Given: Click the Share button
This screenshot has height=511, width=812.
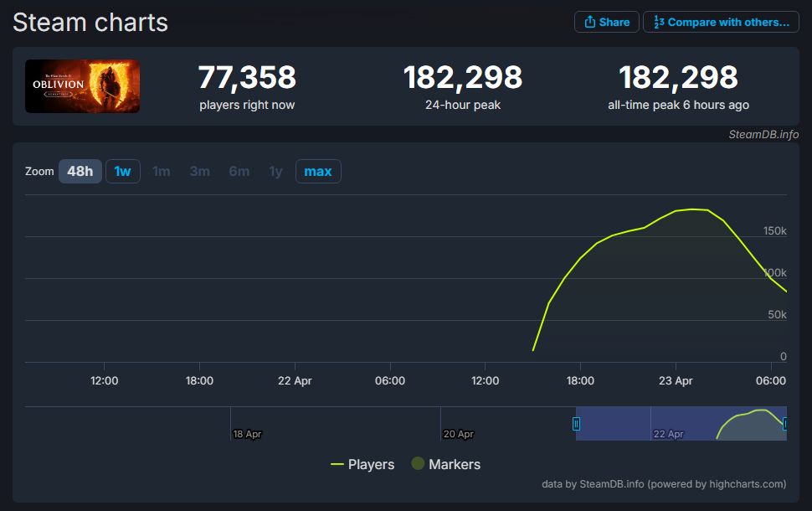Looking at the screenshot, I should click(x=606, y=23).
